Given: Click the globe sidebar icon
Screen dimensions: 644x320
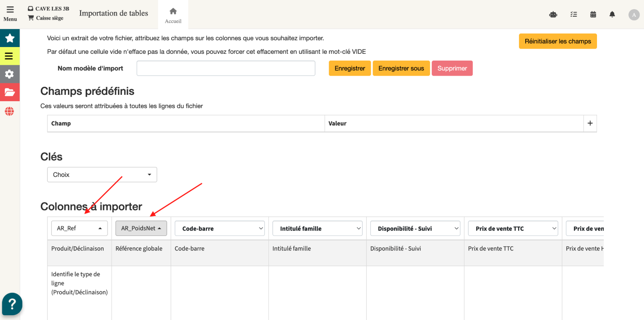Looking at the screenshot, I should (x=10, y=111).
